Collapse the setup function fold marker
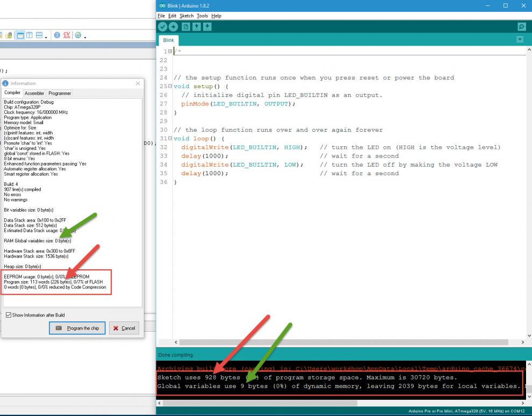Screen dimensions: 532x416 [170, 86]
